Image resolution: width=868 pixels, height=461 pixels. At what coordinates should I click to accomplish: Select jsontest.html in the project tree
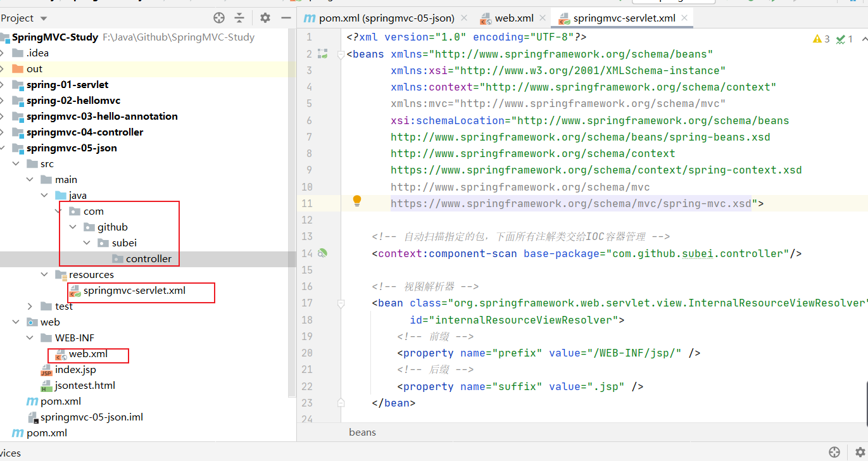click(85, 385)
